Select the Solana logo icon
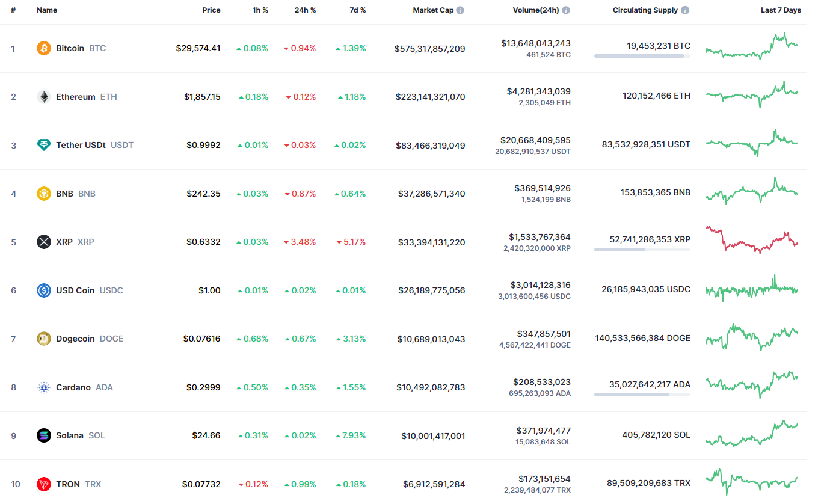827x504 pixels. pos(43,435)
